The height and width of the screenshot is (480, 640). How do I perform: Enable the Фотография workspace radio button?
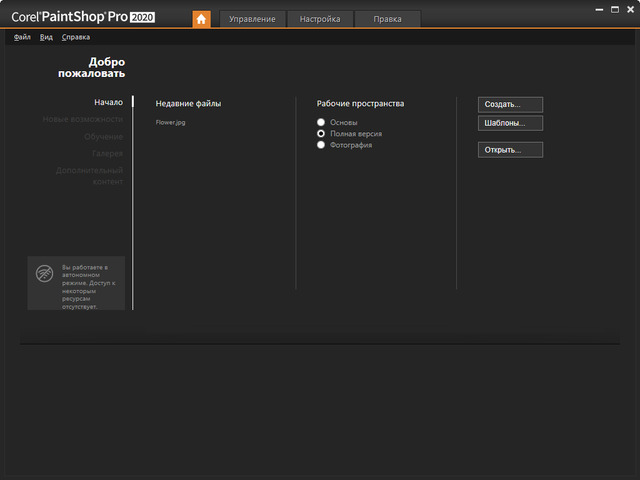pos(321,145)
